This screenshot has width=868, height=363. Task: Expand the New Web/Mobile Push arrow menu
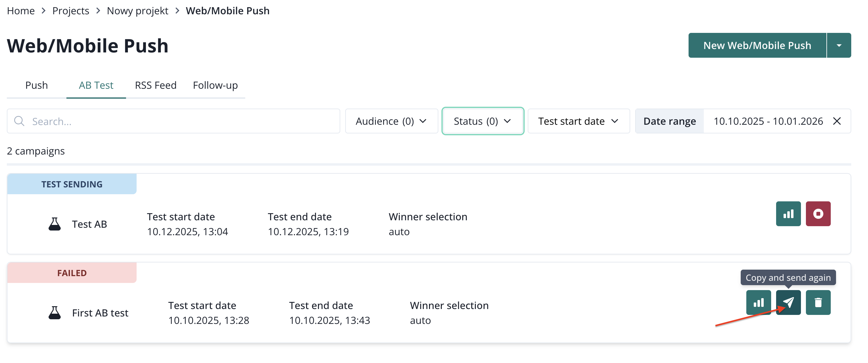(839, 46)
